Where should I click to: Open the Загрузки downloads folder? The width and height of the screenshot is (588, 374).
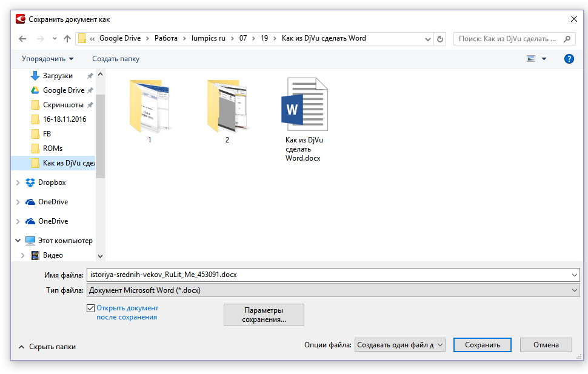tap(58, 76)
